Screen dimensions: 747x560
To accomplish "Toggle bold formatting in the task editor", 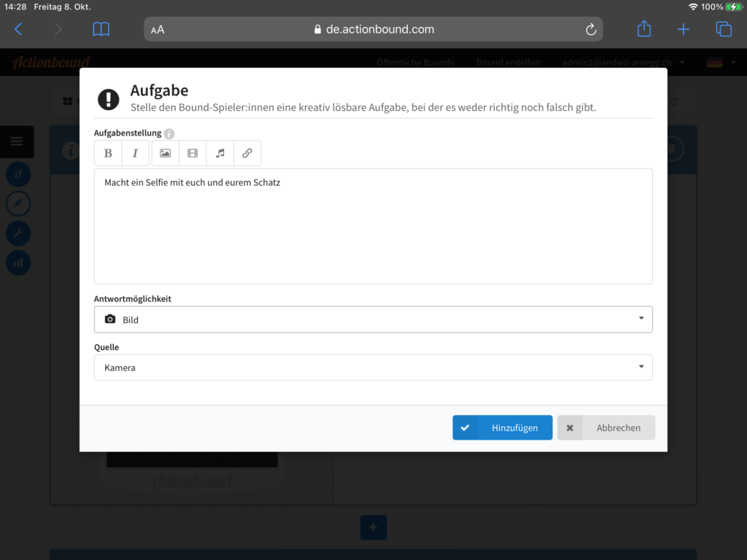I will tap(108, 153).
